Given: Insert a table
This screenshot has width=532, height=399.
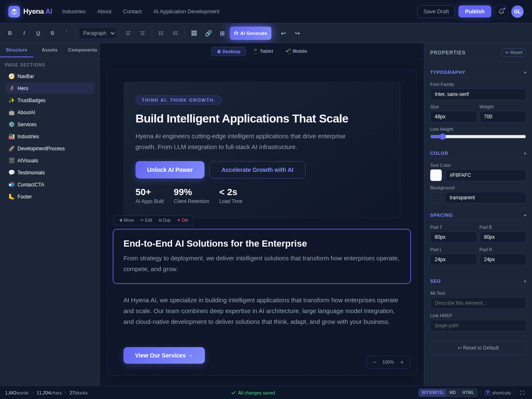Looking at the screenshot, I should point(222,33).
